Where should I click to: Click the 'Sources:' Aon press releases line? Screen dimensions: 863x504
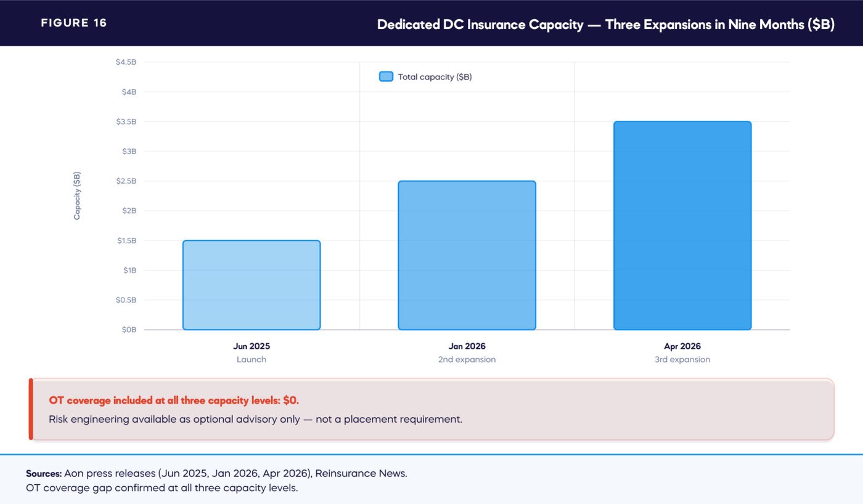(216, 474)
